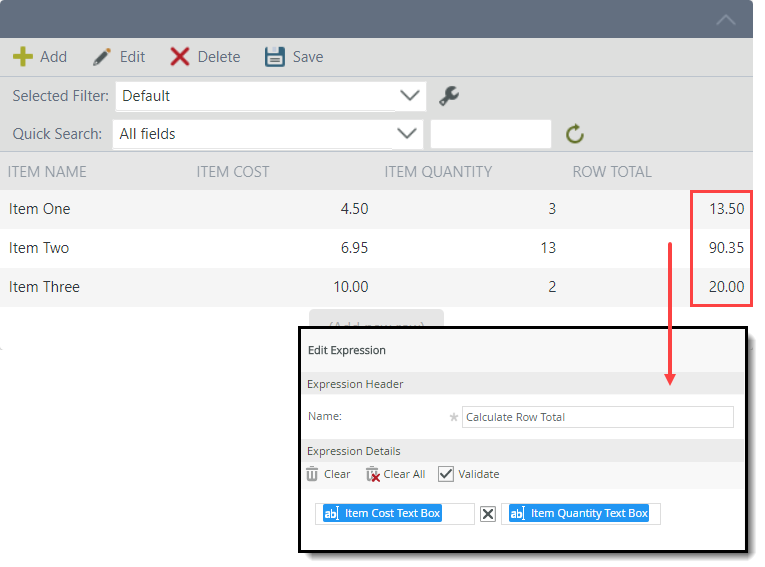The height and width of the screenshot is (567, 765).
Task: Collapse panel using header chevron
Action: click(x=726, y=20)
